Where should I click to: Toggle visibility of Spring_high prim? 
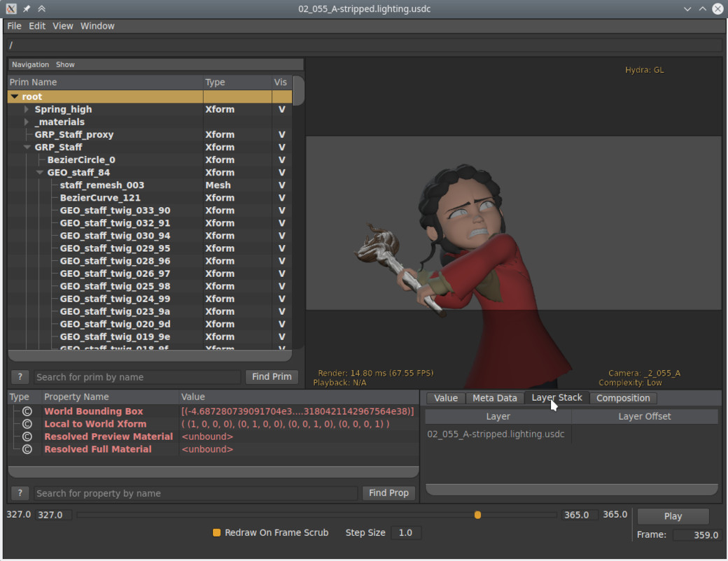[281, 110]
